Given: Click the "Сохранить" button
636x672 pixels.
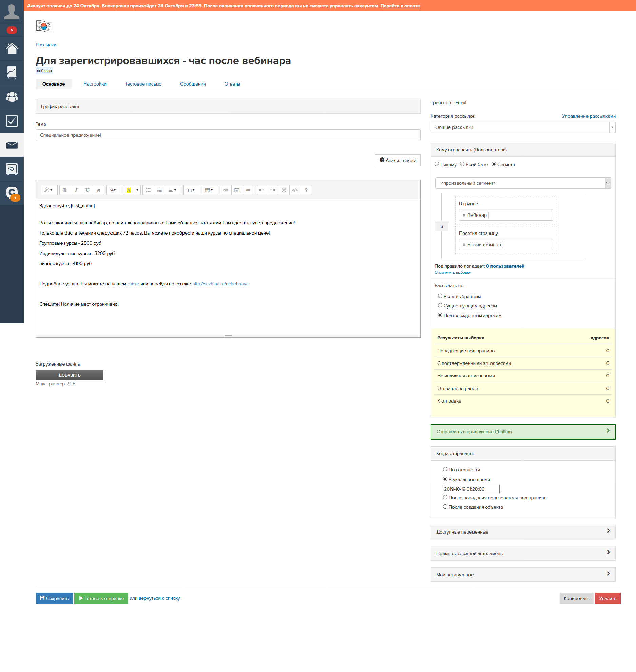Looking at the screenshot, I should pos(54,598).
